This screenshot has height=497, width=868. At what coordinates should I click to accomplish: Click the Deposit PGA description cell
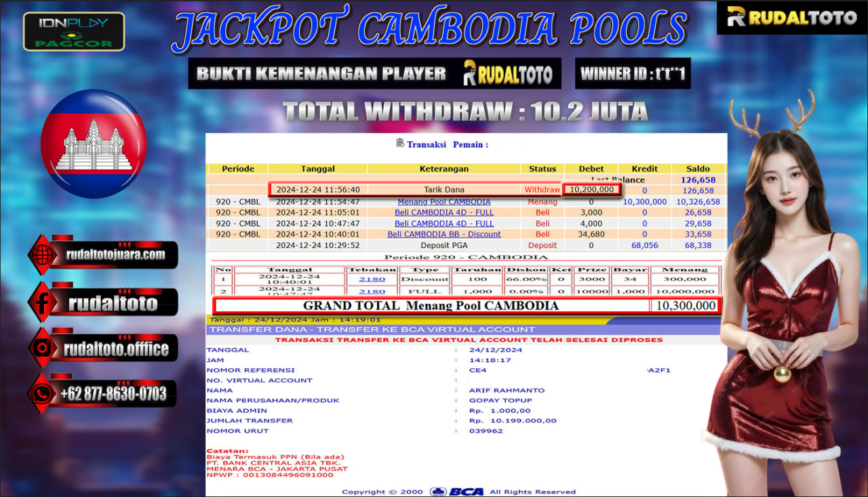click(444, 245)
